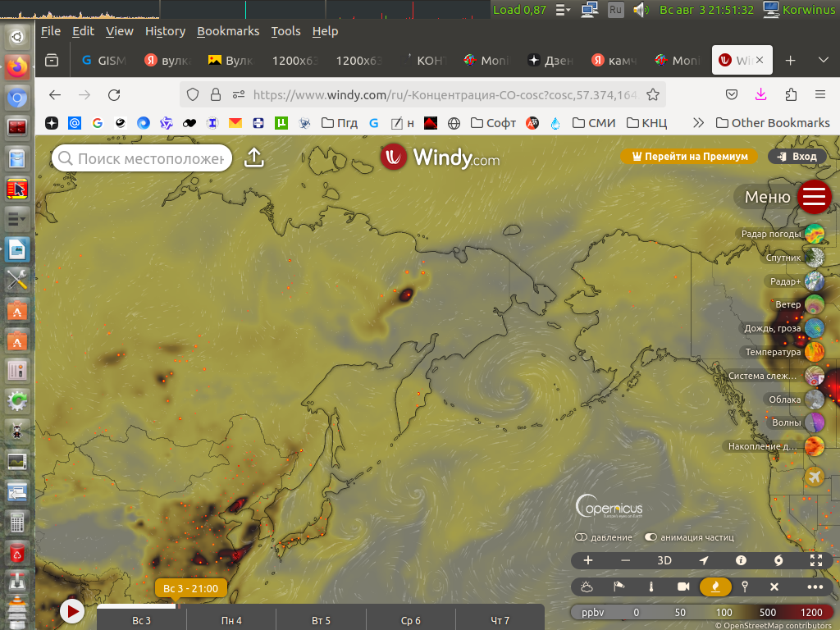Zoom out the map with the minus button
This screenshot has width=840, height=630.
tap(625, 560)
